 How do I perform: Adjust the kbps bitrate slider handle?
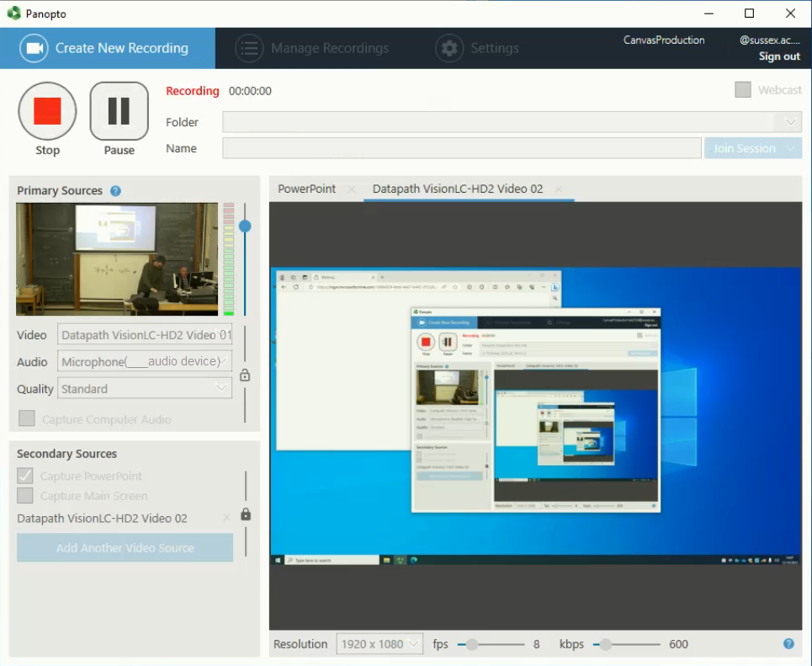tap(605, 644)
